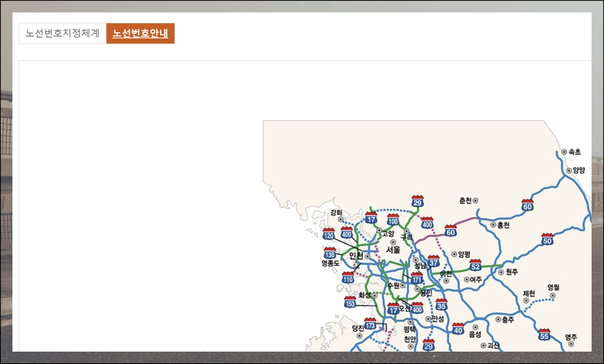The height and width of the screenshot is (364, 604).
Task: Click route 29 shield beside 천안
Action: point(428,345)
